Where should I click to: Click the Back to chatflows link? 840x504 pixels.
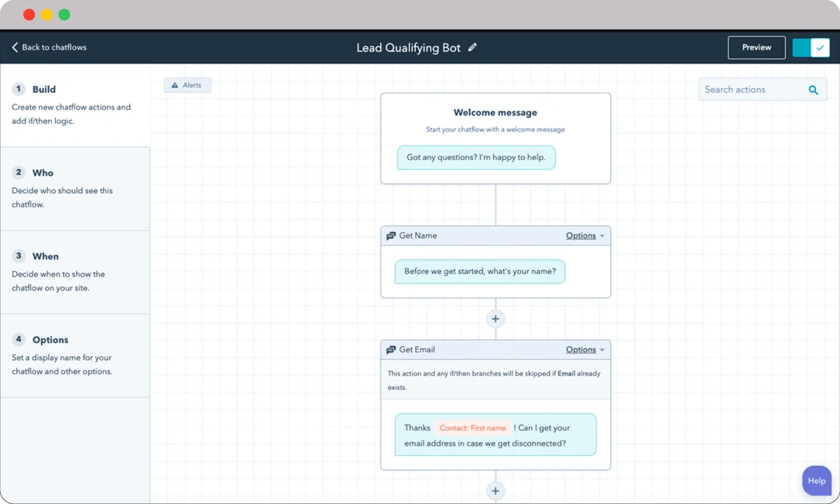point(49,47)
